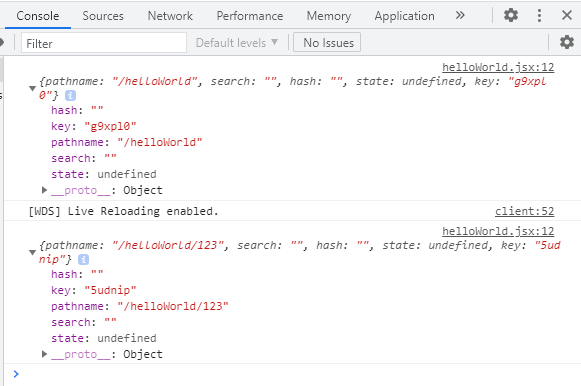The height and width of the screenshot is (386, 581).
Task: Switch to the Console tab
Action: pyautogui.click(x=37, y=16)
